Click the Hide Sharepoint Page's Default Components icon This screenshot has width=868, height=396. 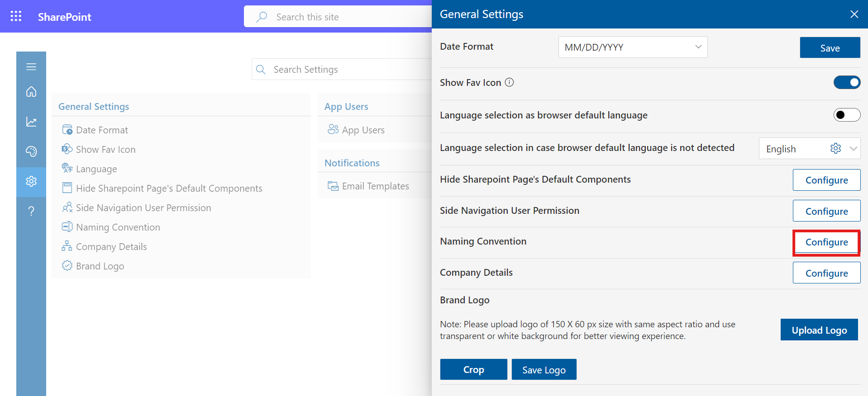pyautogui.click(x=67, y=188)
